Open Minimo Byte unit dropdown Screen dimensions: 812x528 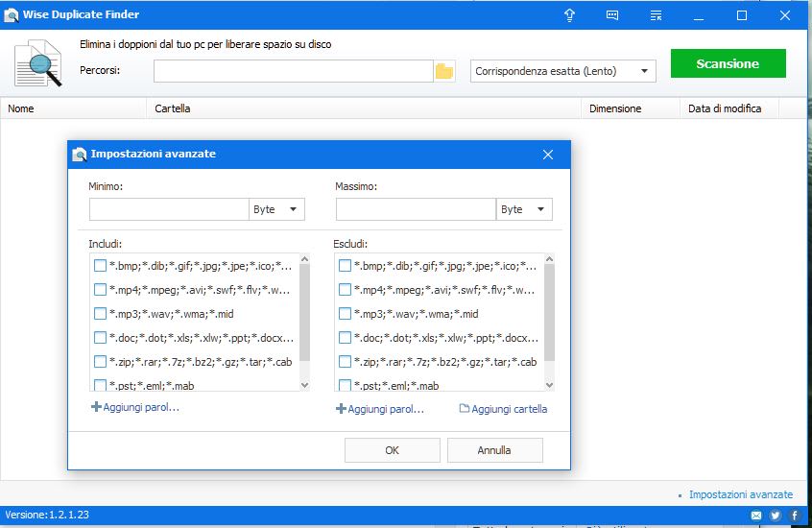[x=276, y=209]
